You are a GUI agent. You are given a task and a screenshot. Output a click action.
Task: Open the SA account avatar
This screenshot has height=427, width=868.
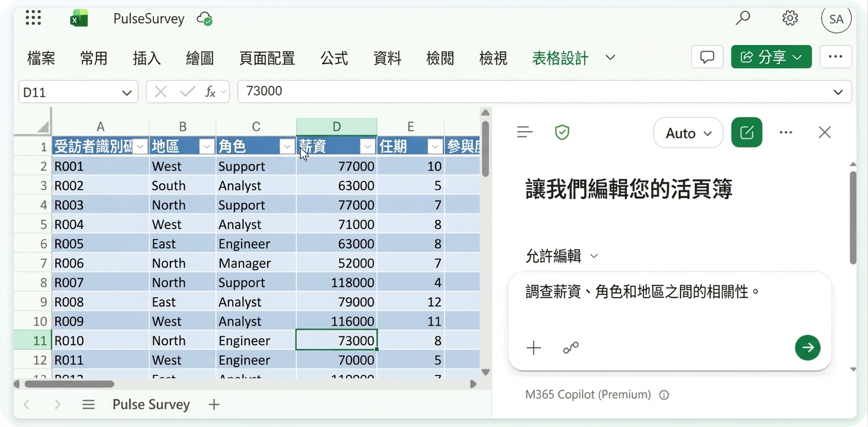tap(837, 19)
